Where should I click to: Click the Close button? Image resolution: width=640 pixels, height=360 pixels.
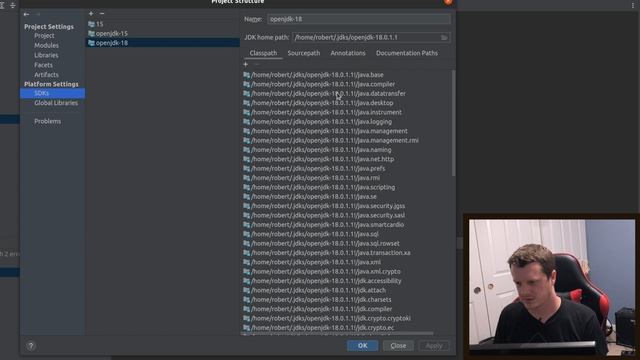(398, 346)
